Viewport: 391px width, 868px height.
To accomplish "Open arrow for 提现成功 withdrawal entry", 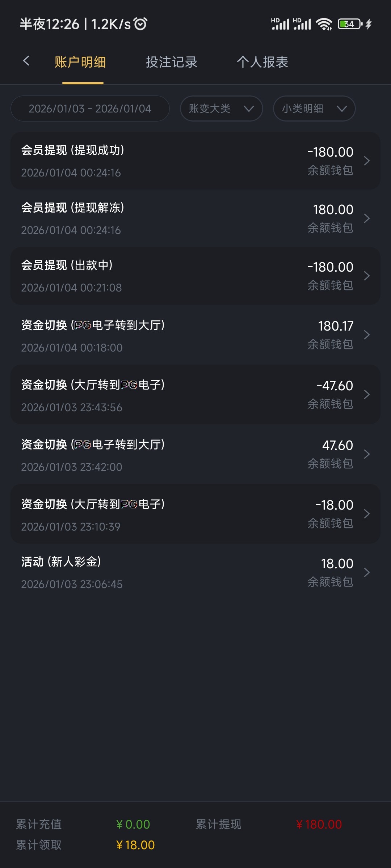I will click(x=367, y=161).
